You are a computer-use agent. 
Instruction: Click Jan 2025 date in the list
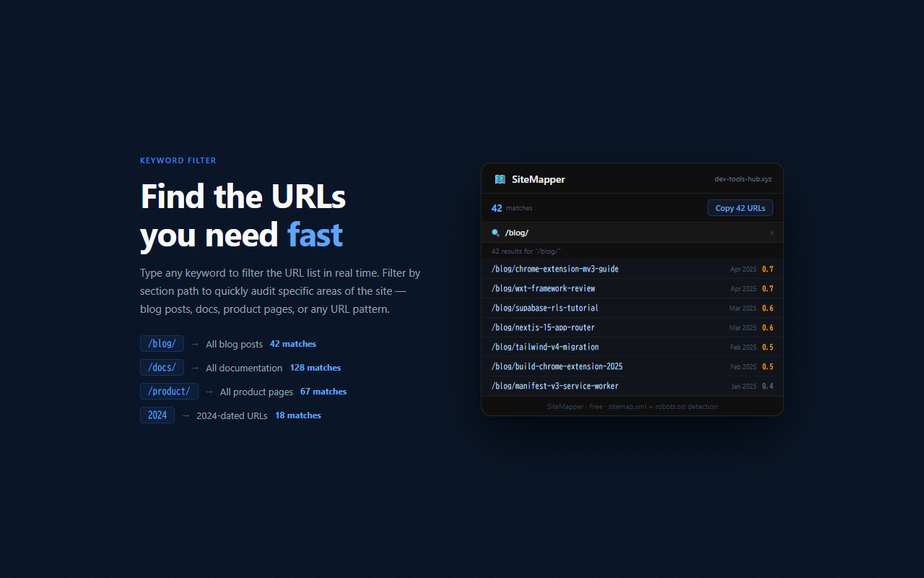coord(744,387)
